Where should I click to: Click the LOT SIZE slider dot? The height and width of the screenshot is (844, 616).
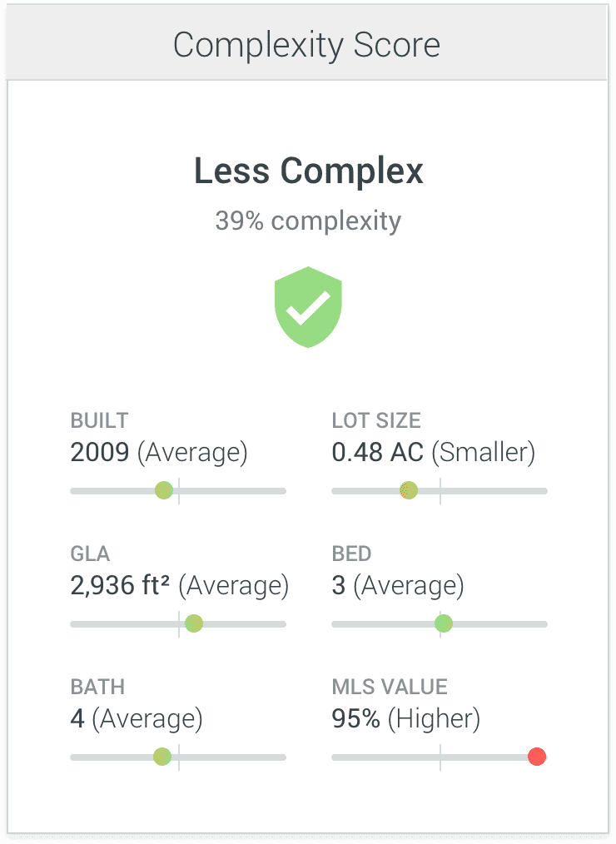click(409, 490)
